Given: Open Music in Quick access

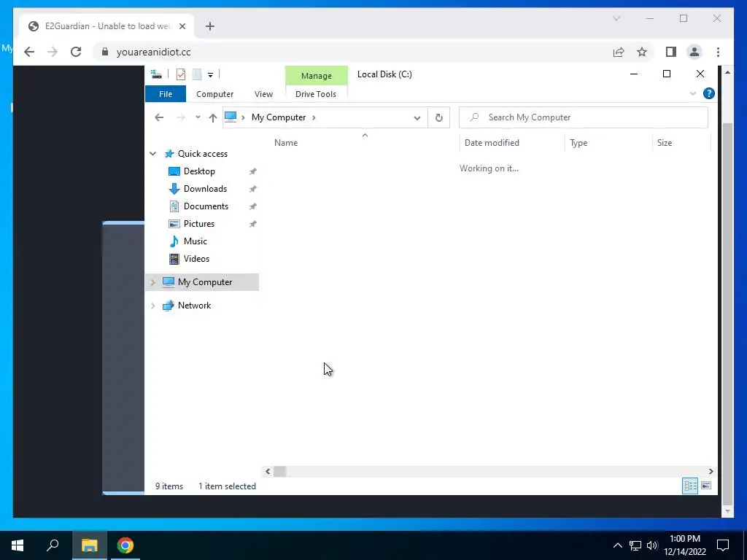Looking at the screenshot, I should (195, 241).
